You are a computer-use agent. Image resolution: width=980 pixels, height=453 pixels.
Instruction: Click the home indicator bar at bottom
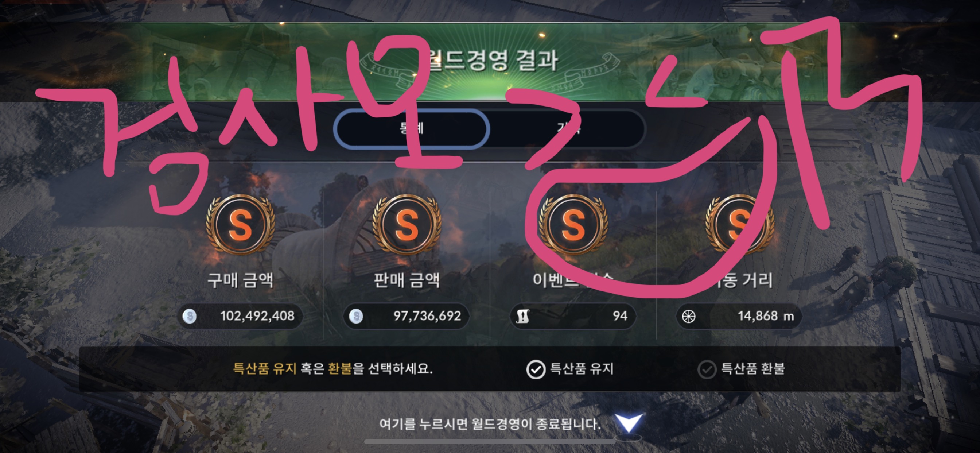[x=490, y=442]
